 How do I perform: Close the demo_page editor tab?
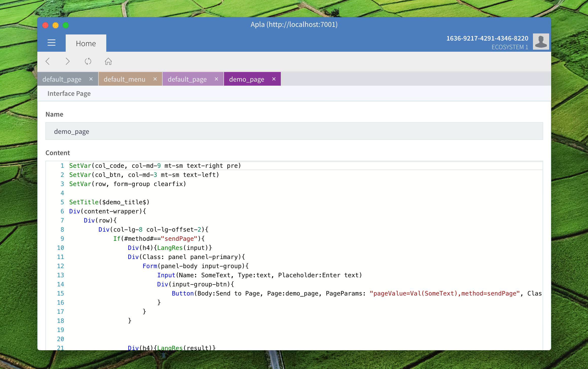pyautogui.click(x=274, y=79)
